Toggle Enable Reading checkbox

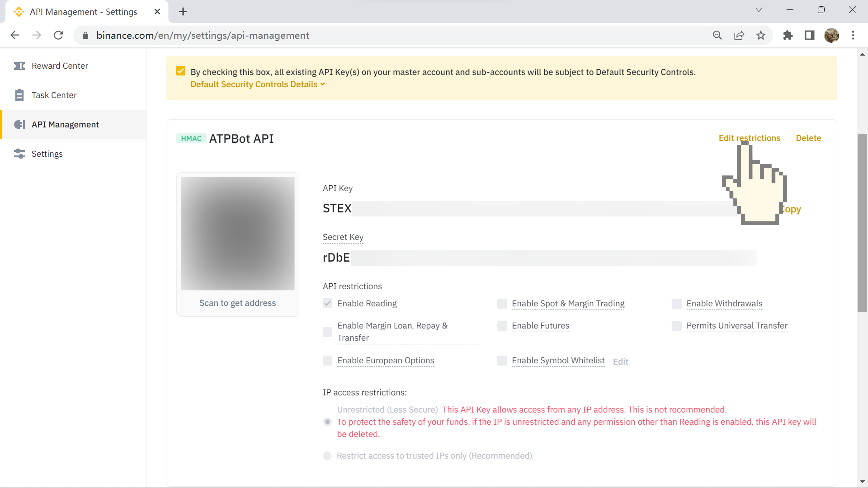coord(327,303)
